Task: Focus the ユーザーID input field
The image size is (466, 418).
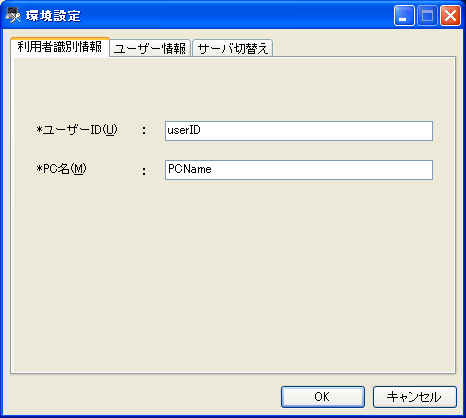Action: (x=299, y=131)
